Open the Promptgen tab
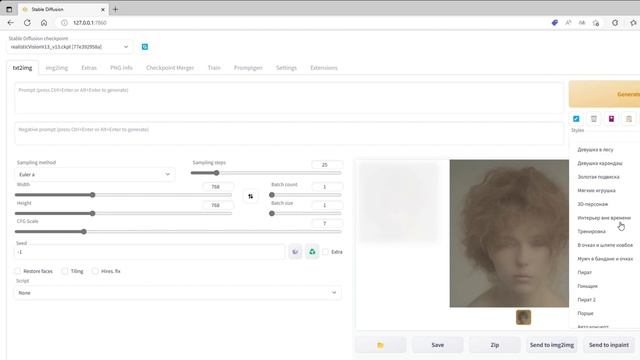The image size is (640, 360). (248, 68)
